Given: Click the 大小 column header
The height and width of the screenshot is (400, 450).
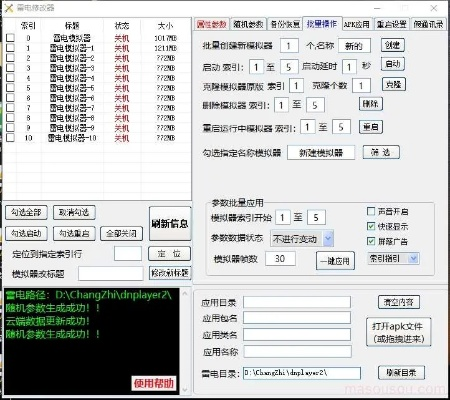Looking at the screenshot, I should [x=165, y=25].
